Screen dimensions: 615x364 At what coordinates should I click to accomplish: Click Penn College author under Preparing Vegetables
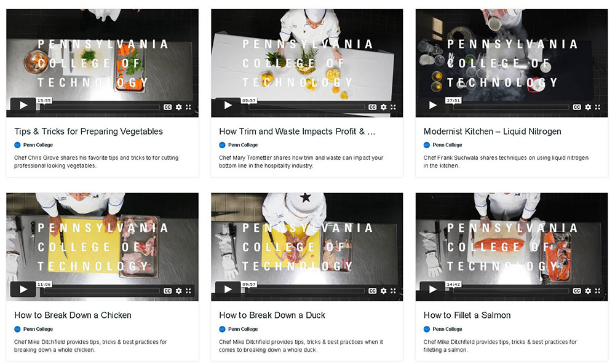[x=38, y=145]
